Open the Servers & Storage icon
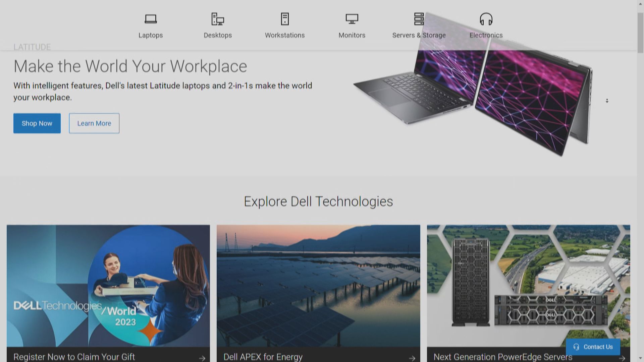Screen dimensions: 644x362 pyautogui.click(x=419, y=19)
